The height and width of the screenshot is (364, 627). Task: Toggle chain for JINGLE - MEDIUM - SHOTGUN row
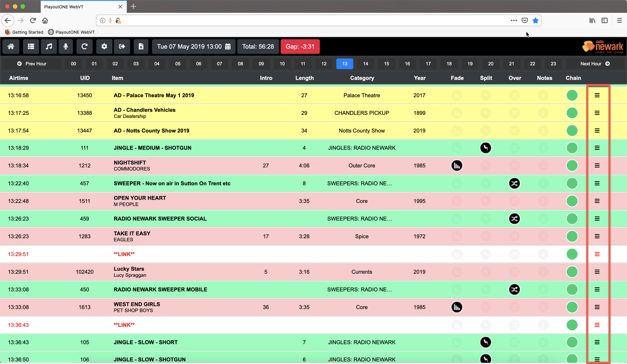pyautogui.click(x=572, y=148)
